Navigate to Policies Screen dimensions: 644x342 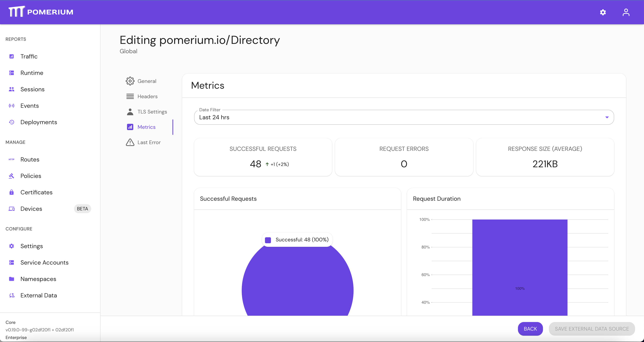pos(31,176)
